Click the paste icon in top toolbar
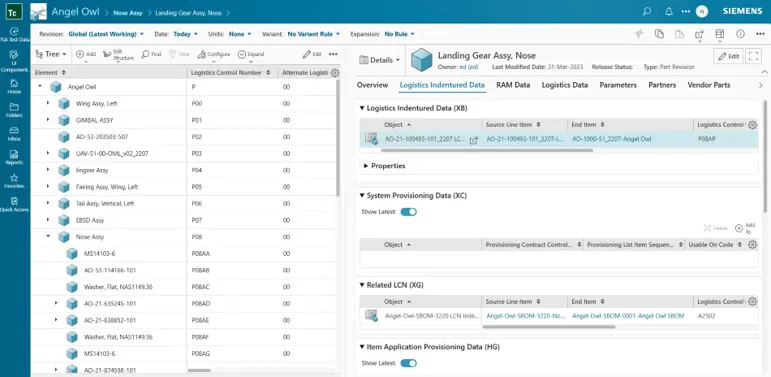Image resolution: width=771 pixels, height=377 pixels. 679,33
